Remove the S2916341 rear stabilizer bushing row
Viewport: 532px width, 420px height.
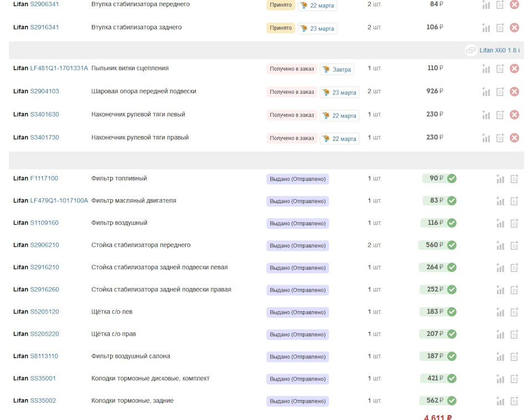[514, 28]
